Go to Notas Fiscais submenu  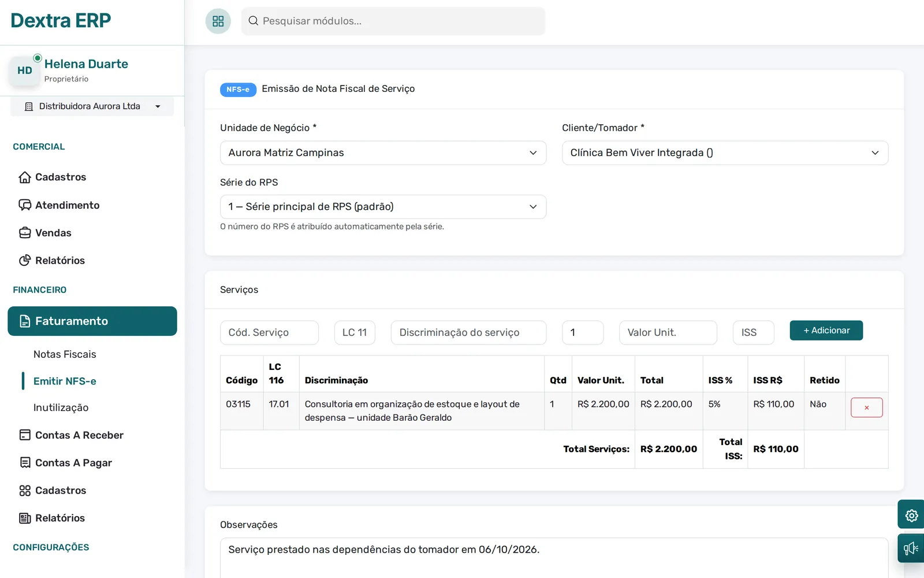tap(65, 354)
